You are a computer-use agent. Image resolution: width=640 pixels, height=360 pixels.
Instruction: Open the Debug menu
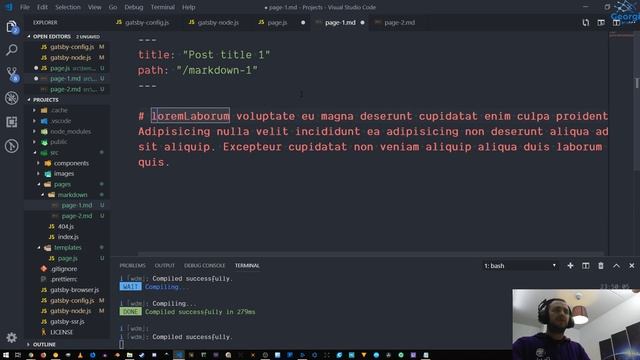click(x=134, y=7)
